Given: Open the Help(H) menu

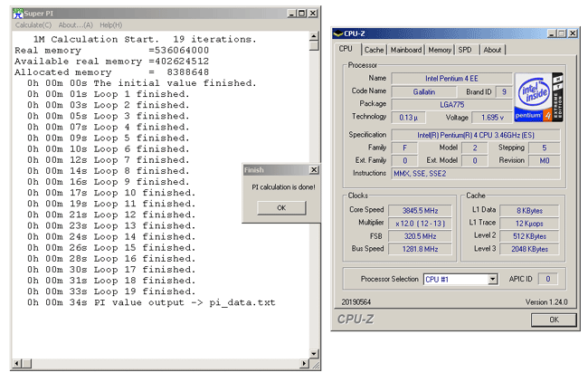Looking at the screenshot, I should coord(111,24).
